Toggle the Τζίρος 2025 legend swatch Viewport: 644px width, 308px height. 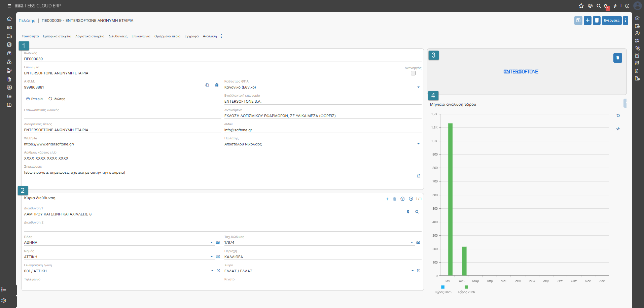(x=443, y=287)
